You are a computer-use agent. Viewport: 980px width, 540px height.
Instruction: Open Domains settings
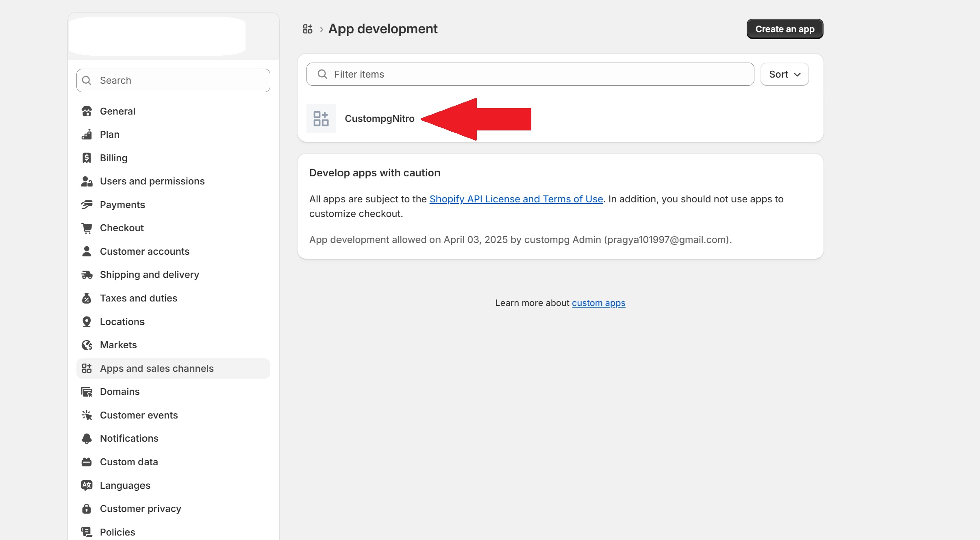[x=173, y=392]
